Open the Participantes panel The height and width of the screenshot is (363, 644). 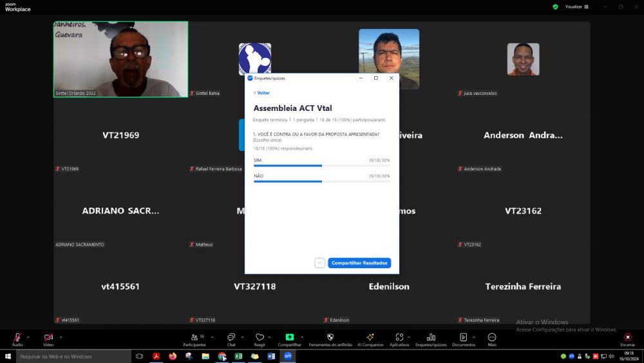click(x=194, y=337)
